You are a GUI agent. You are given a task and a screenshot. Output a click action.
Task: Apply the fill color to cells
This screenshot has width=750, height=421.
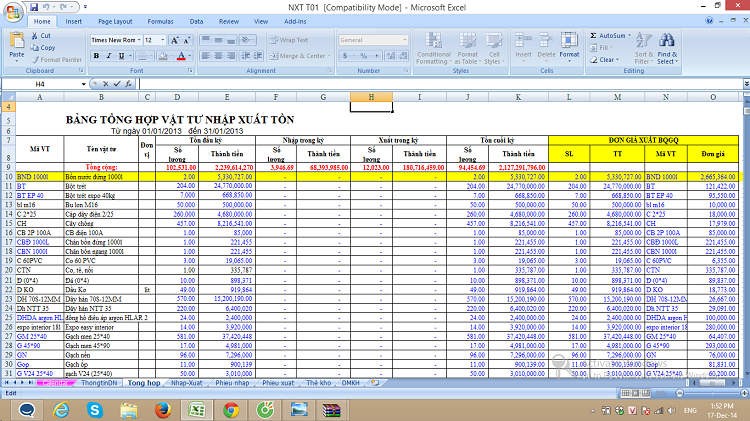163,56
